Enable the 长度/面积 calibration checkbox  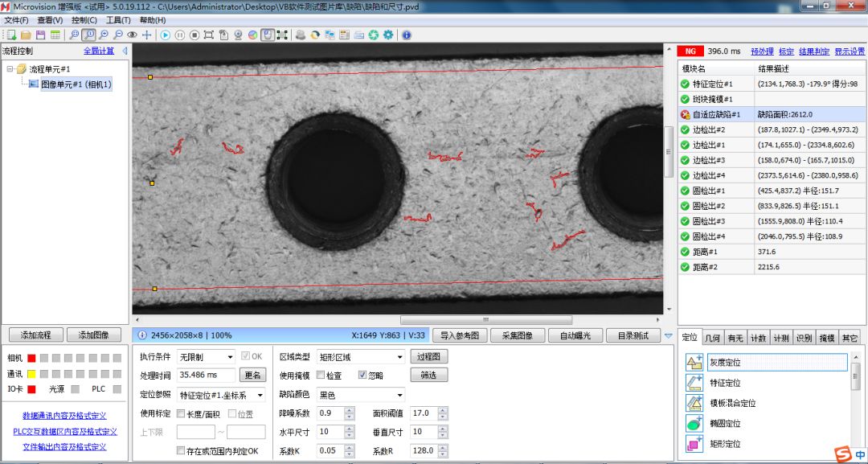coord(181,413)
